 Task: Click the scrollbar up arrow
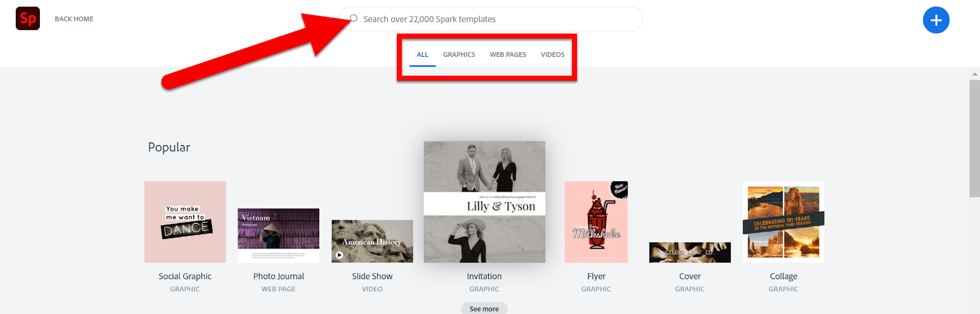point(974,74)
